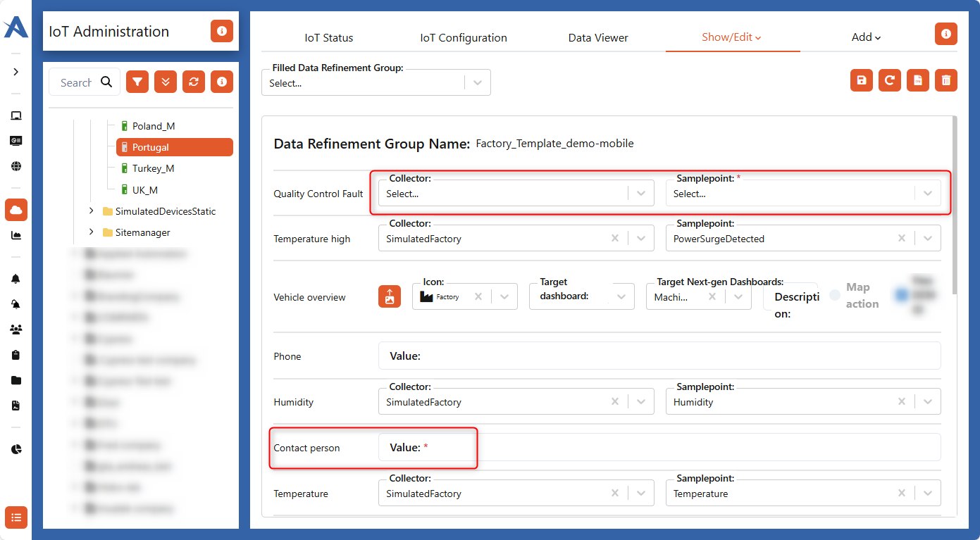Clear the SimulatedFactory collector with the X
980x540 pixels.
coord(614,238)
